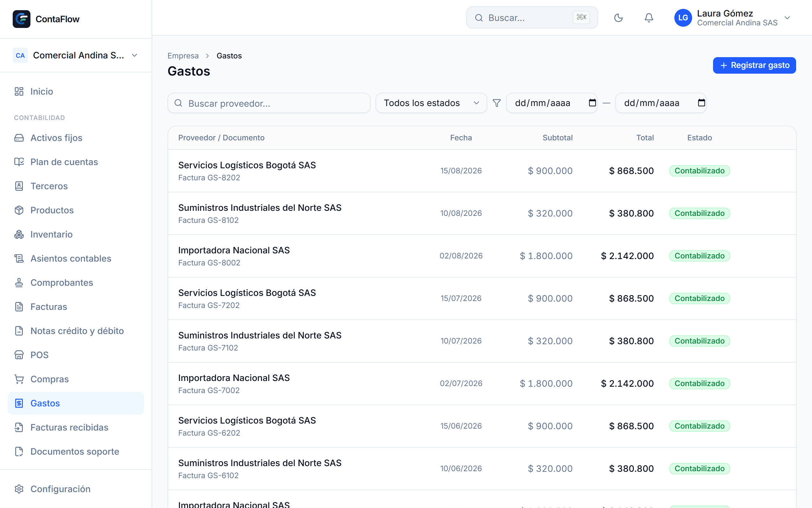Click the CA company badge
The width and height of the screenshot is (812, 508).
pos(20,55)
